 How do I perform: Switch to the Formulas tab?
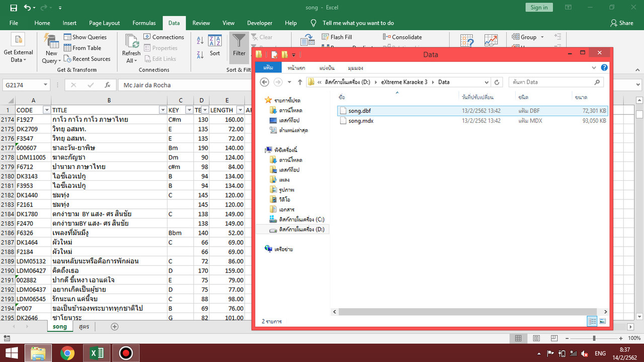click(144, 23)
